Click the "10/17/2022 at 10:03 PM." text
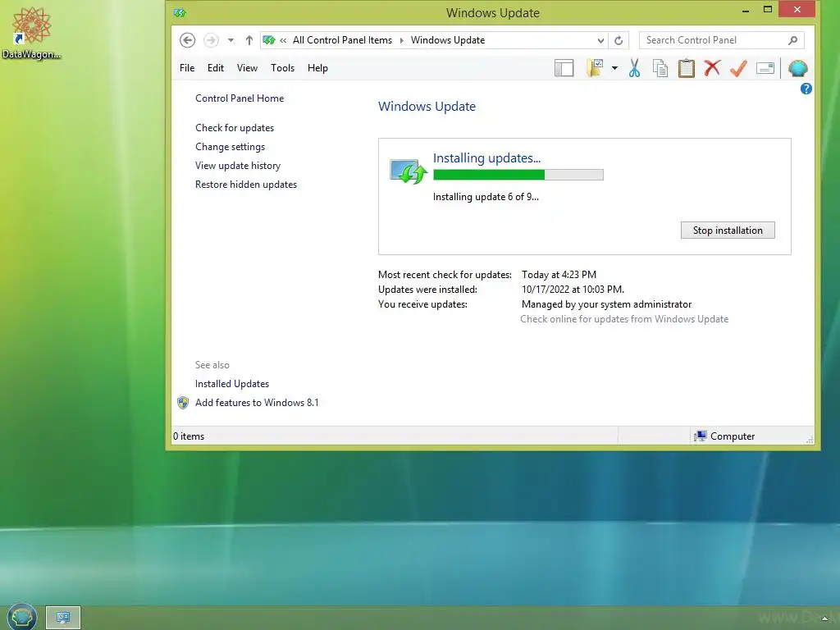Viewport: 840px width, 630px height. coord(573,290)
